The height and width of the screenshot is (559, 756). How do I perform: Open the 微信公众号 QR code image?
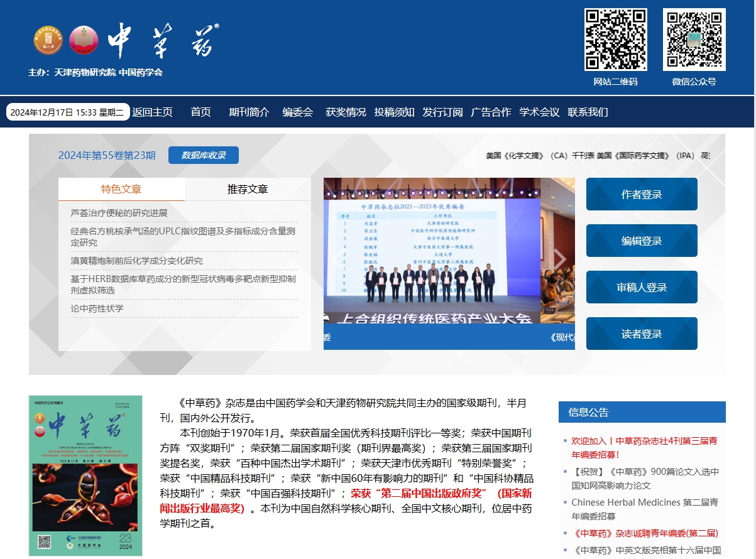[694, 40]
